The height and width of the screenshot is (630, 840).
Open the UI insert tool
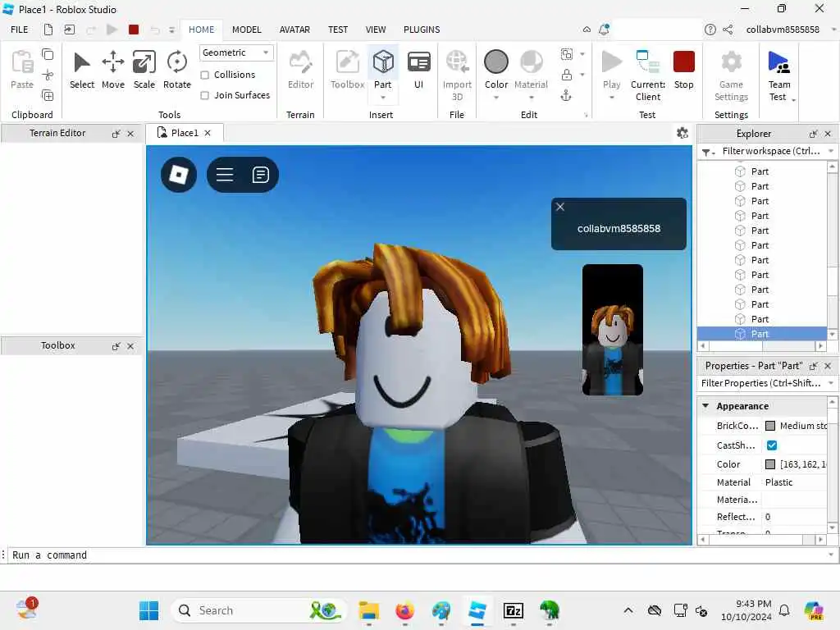point(419,70)
